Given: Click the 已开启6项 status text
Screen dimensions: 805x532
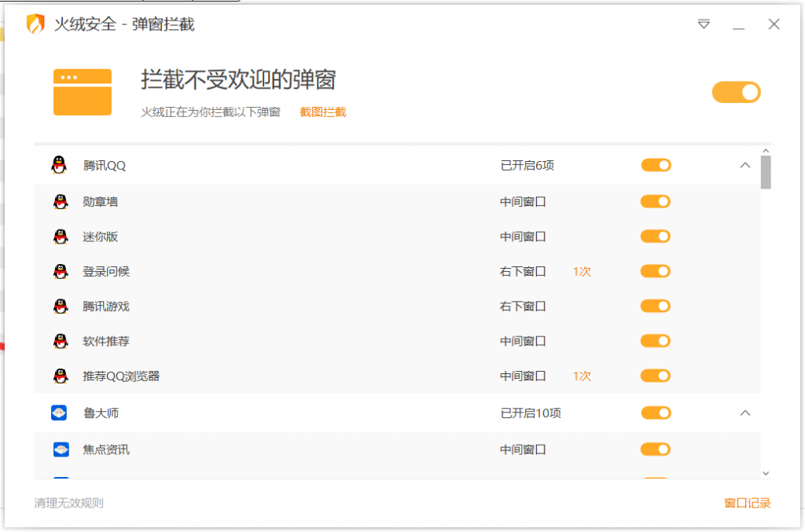Looking at the screenshot, I should 527,165.
